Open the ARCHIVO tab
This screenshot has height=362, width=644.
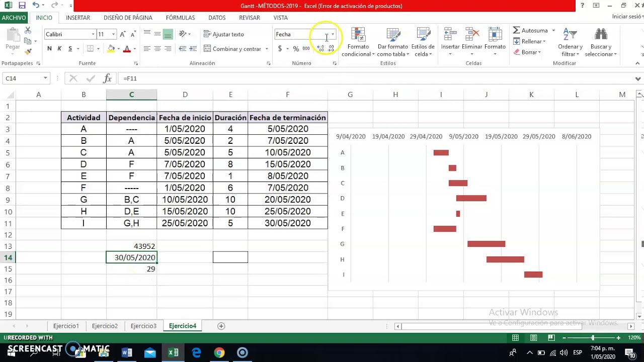[14, 18]
